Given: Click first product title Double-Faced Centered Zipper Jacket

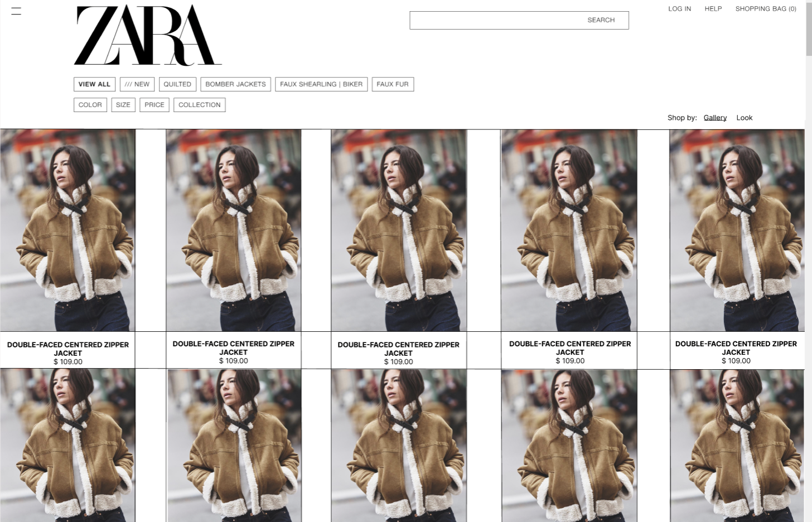Looking at the screenshot, I should tap(68, 349).
